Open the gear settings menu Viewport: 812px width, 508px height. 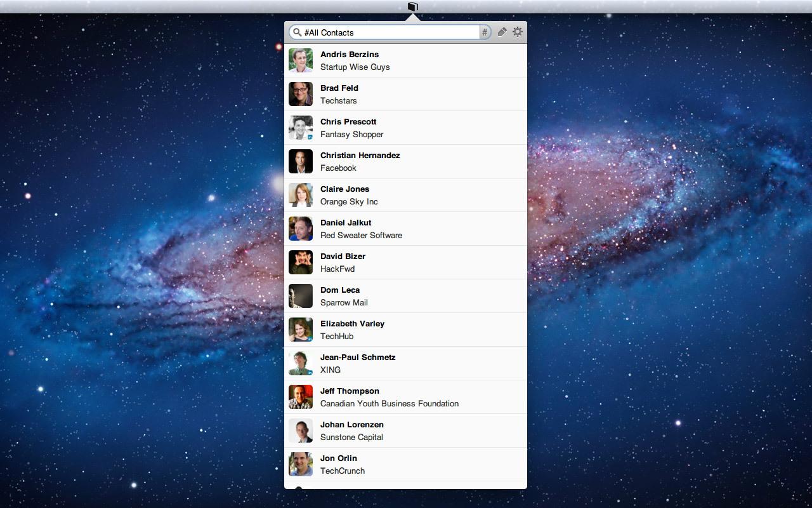pyautogui.click(x=518, y=32)
